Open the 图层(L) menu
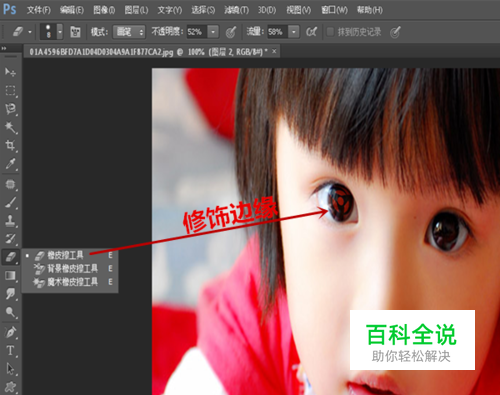 pos(136,10)
